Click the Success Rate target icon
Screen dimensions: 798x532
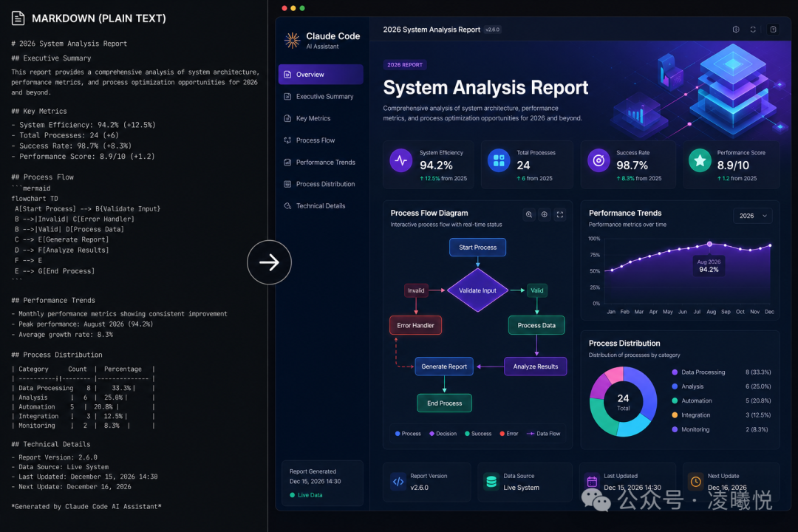pyautogui.click(x=598, y=160)
